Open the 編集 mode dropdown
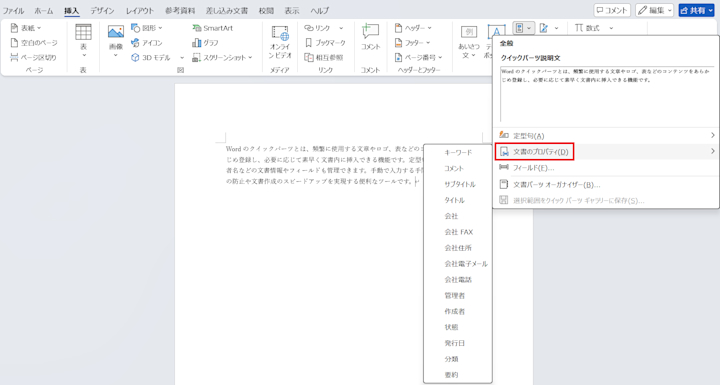Image resolution: width=720 pixels, height=385 pixels. tap(655, 10)
